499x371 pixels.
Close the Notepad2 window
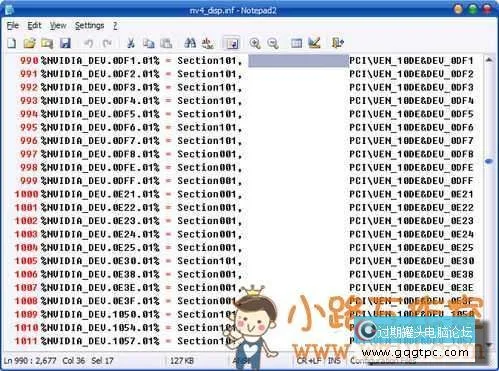coord(487,9)
